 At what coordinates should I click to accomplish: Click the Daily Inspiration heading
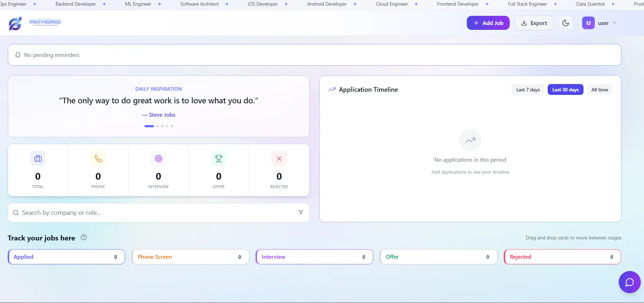(159, 89)
